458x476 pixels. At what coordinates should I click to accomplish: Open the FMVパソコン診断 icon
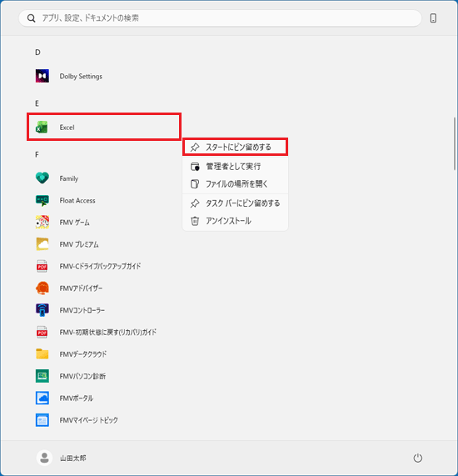pyautogui.click(x=42, y=376)
